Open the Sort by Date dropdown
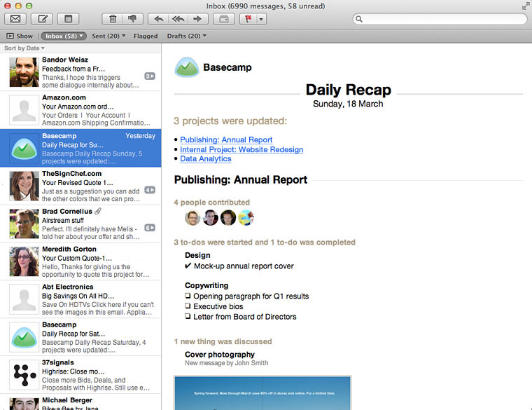 click(24, 48)
